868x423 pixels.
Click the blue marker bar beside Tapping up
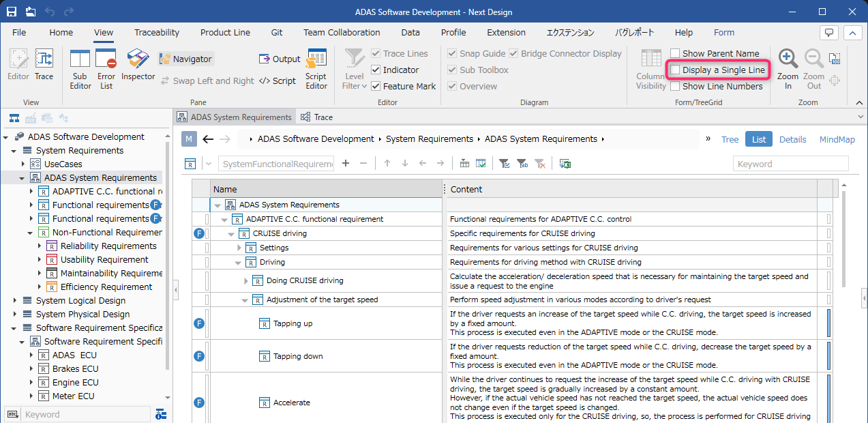point(828,323)
